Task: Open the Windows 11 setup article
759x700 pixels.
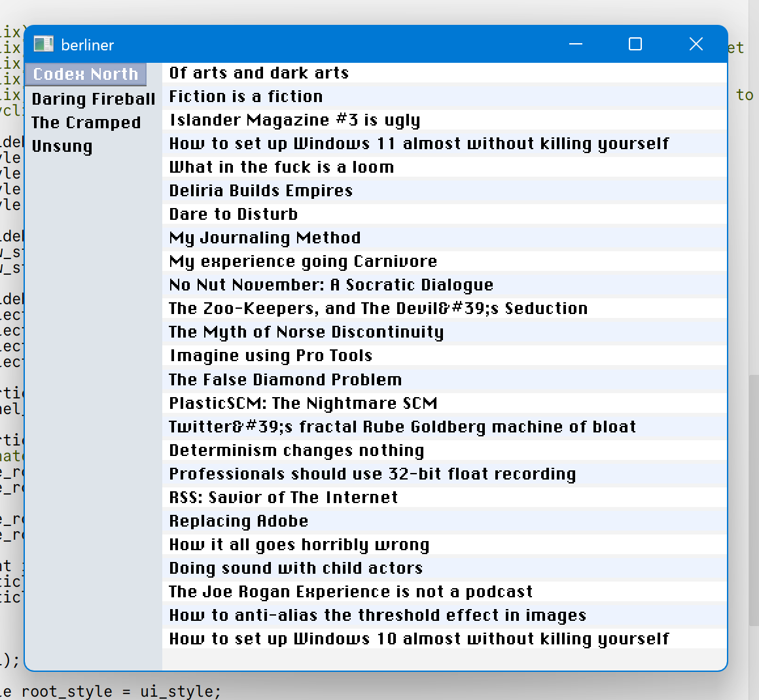Action: pos(419,143)
